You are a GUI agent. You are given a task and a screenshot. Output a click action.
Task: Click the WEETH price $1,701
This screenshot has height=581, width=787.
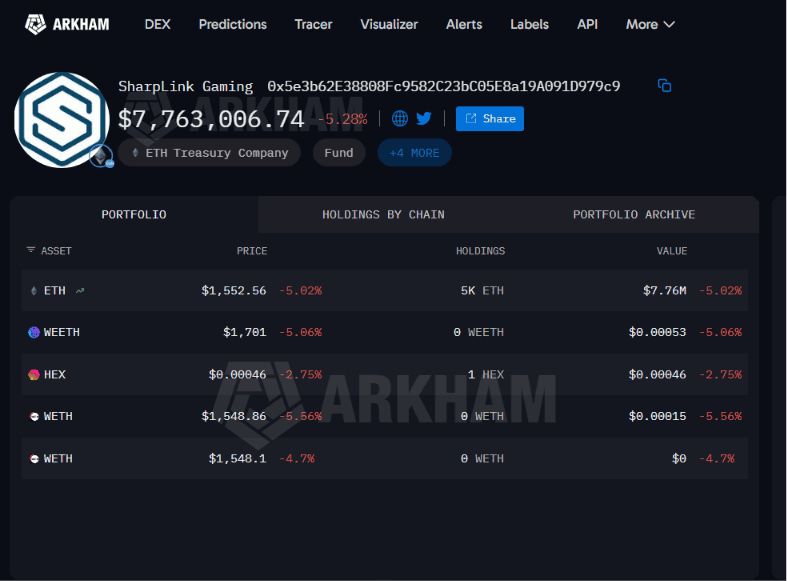tap(245, 332)
